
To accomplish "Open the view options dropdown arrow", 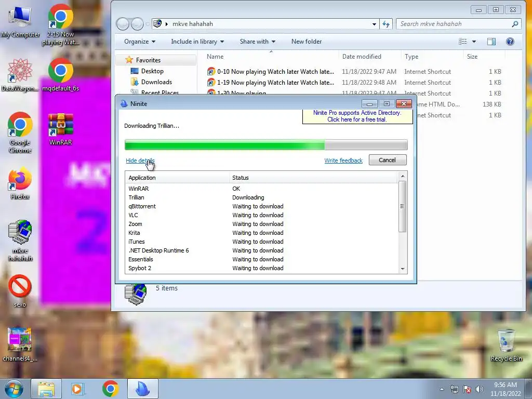I will pos(474,42).
